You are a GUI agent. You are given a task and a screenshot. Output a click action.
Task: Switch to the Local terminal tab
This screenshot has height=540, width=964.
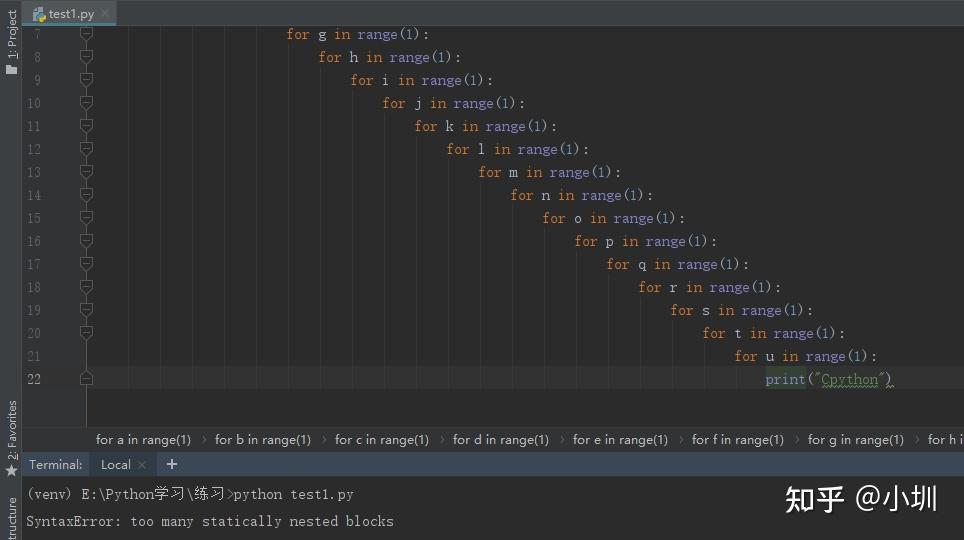click(116, 465)
